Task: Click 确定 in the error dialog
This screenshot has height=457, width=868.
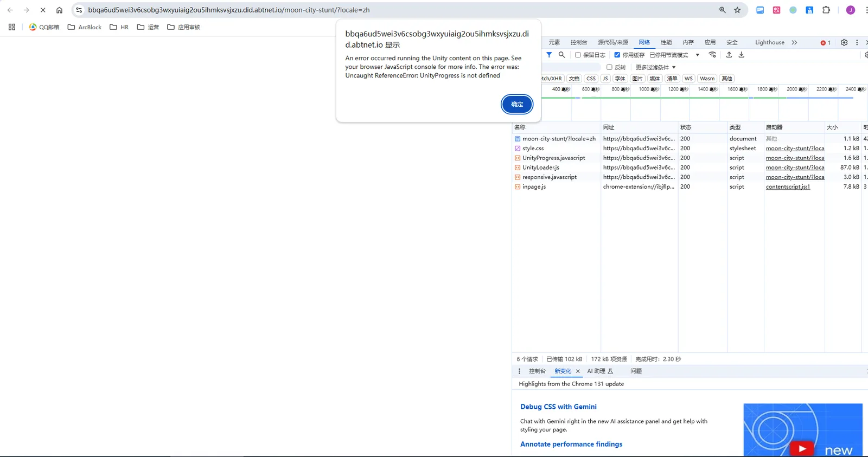Action: (x=517, y=104)
